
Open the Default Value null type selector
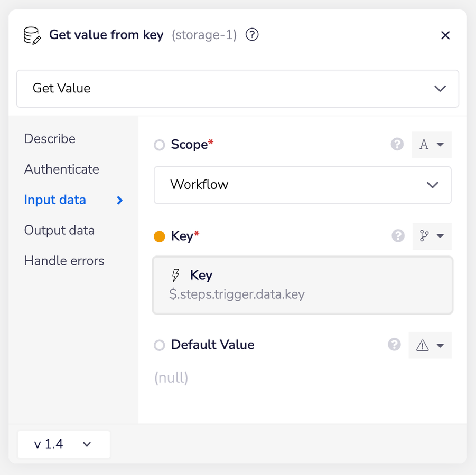pyautogui.click(x=430, y=346)
